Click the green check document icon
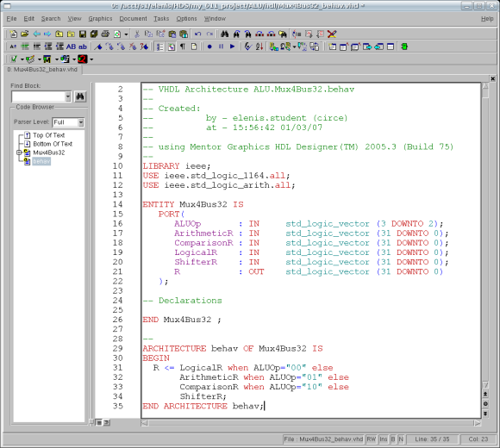This screenshot has height=448, width=500. pyautogui.click(x=14, y=59)
